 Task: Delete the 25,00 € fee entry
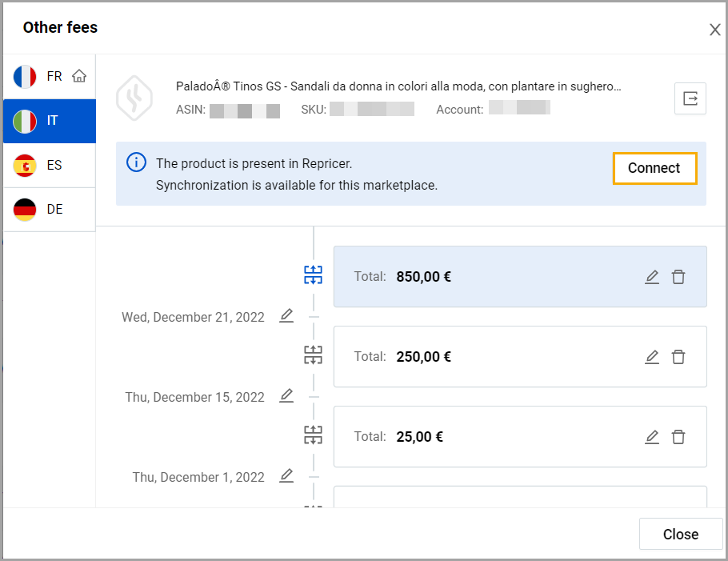click(678, 436)
